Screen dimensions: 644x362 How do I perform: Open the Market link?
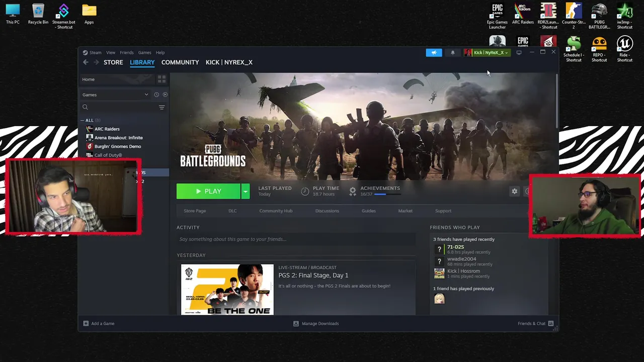pos(406,211)
